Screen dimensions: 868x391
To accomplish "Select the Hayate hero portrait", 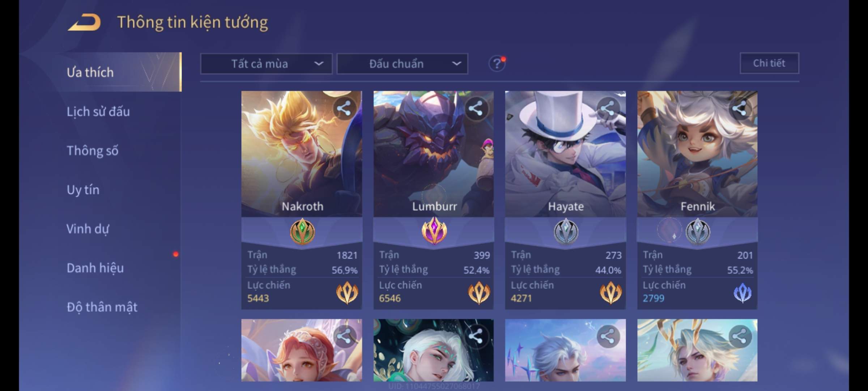I will [565, 154].
